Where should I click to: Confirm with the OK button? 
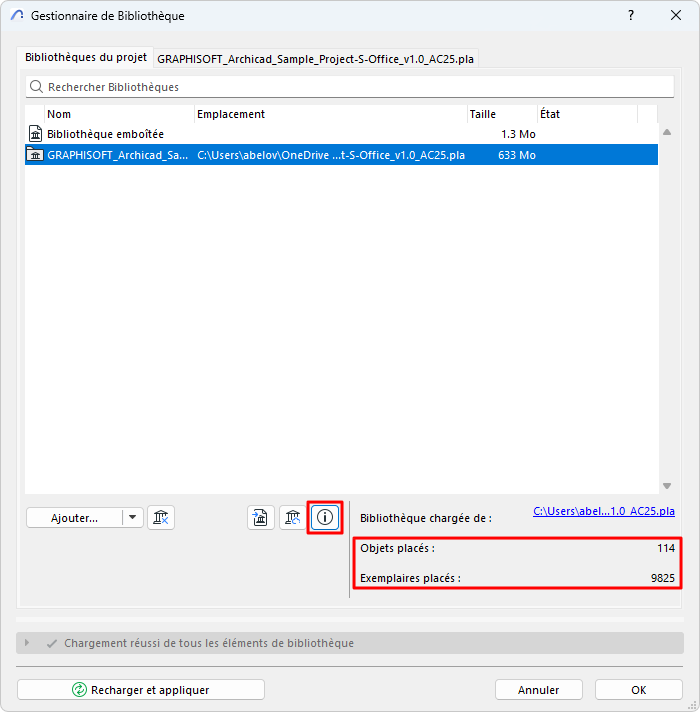(638, 689)
